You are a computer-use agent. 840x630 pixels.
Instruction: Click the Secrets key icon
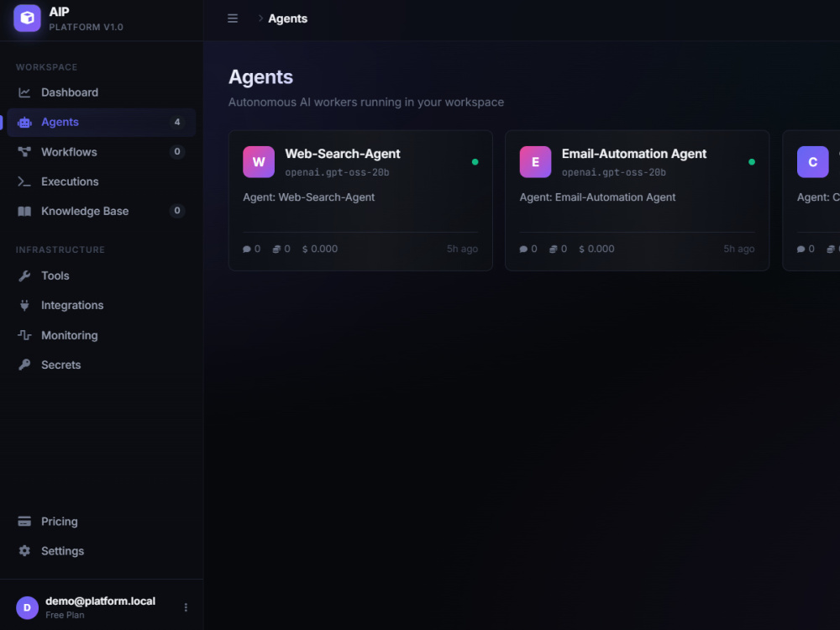tap(24, 365)
